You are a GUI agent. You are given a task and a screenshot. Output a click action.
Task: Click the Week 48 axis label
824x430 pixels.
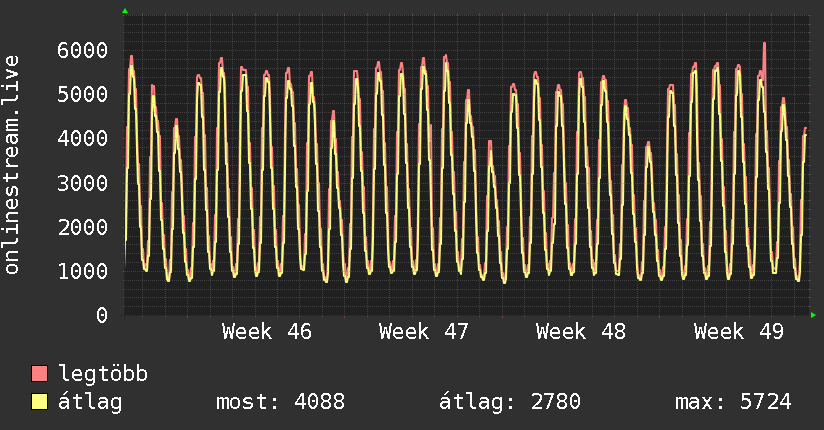[x=580, y=332]
